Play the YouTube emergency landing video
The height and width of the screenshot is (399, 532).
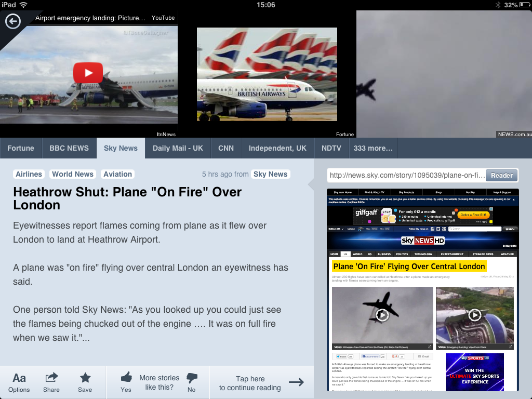pyautogui.click(x=88, y=73)
